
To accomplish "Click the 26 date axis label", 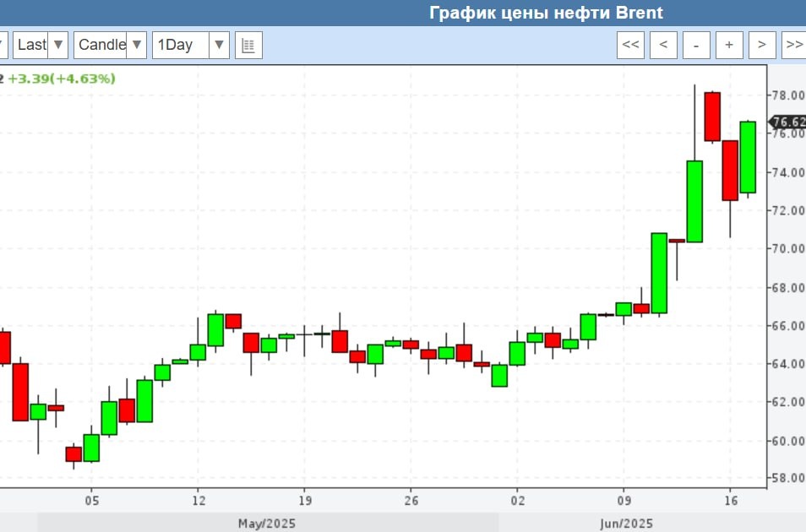I will (411, 501).
